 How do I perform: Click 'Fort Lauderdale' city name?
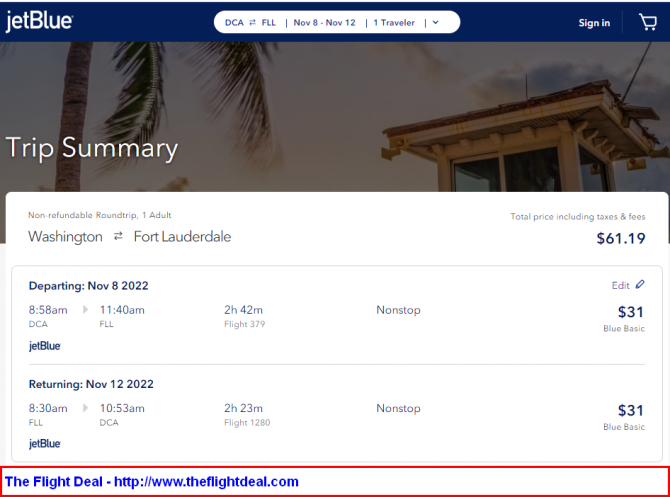[182, 236]
